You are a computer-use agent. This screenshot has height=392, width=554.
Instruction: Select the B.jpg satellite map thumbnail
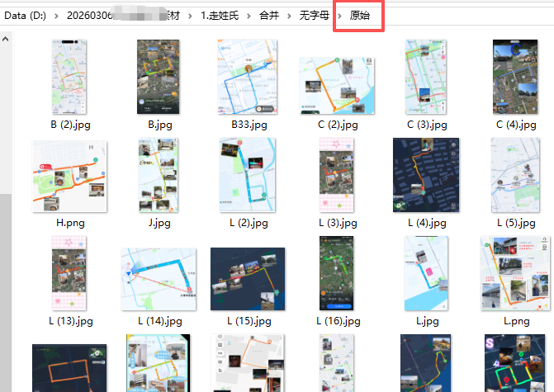(x=159, y=77)
